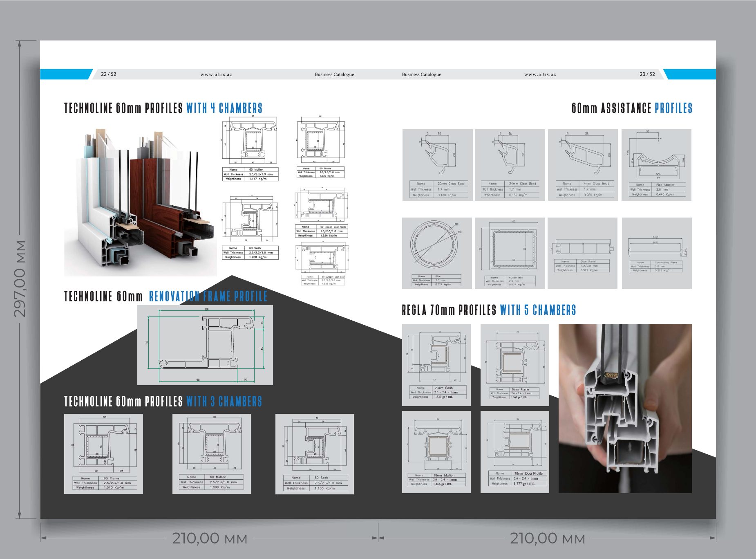The image size is (756, 559).
Task: Click the "1.147 Kg/m" weightiness value
Action: [x=258, y=179]
